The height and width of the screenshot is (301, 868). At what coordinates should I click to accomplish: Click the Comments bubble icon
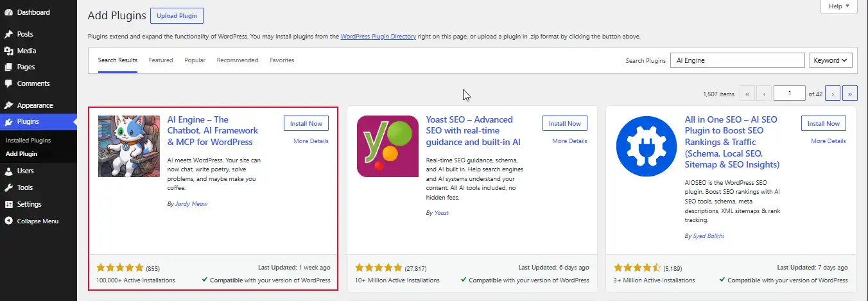(8, 83)
